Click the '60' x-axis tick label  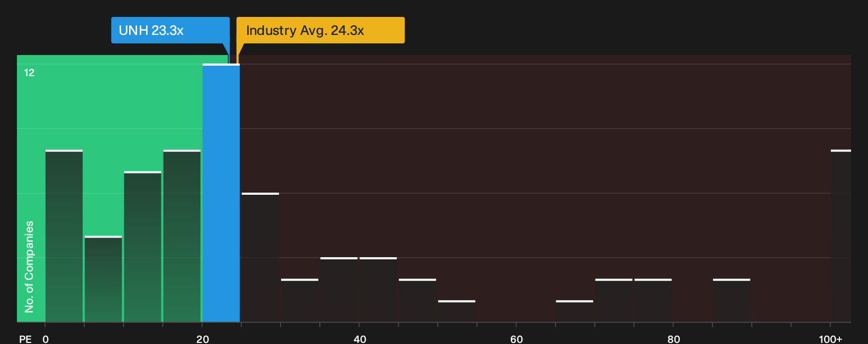pos(517,339)
